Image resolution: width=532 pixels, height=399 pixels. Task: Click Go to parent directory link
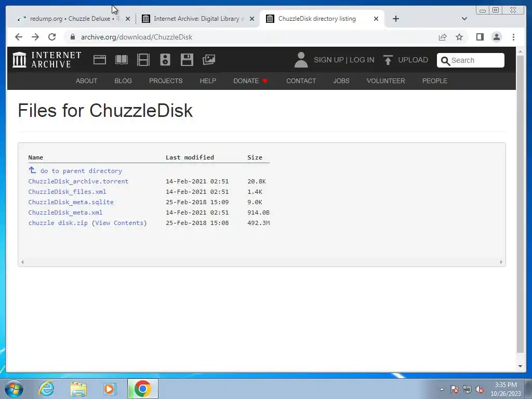point(81,171)
